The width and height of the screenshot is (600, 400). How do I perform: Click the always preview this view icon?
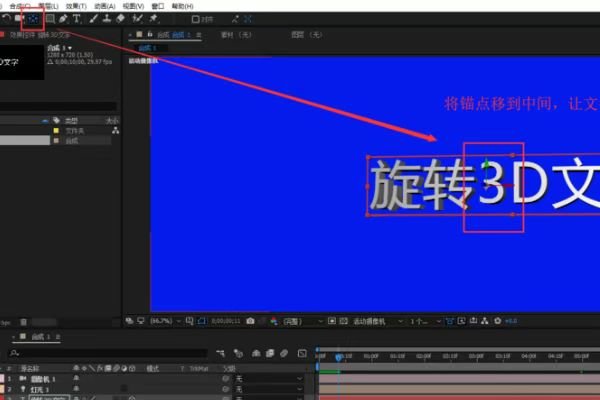(130, 321)
